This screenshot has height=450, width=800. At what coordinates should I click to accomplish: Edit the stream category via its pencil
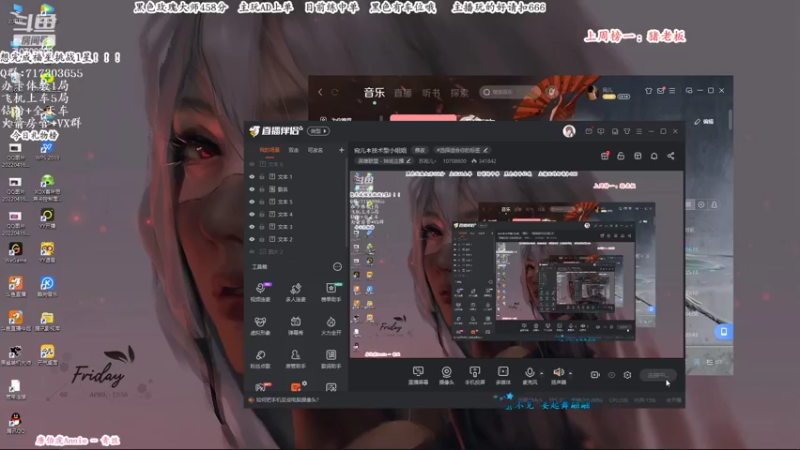coord(408,161)
